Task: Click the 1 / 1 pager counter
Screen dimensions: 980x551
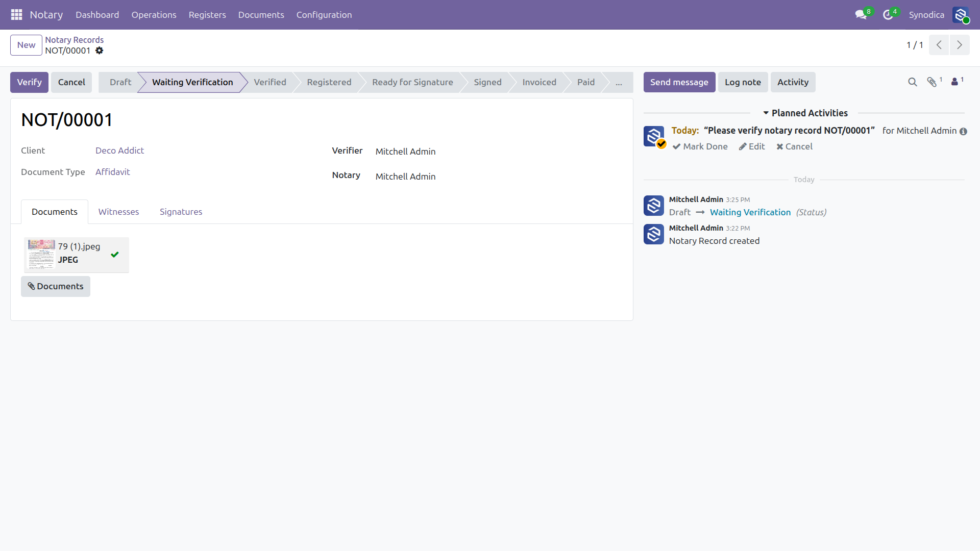Action: point(914,45)
